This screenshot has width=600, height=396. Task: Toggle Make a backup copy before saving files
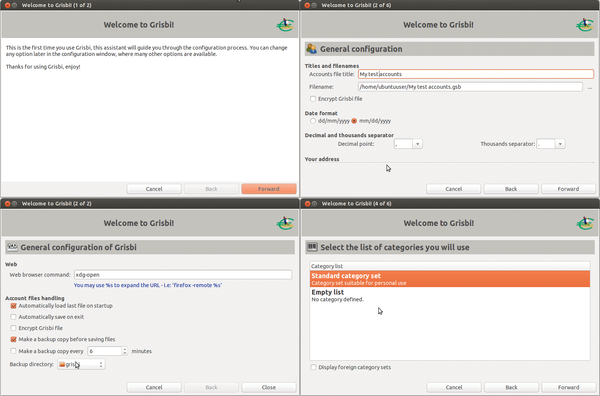tap(13, 339)
